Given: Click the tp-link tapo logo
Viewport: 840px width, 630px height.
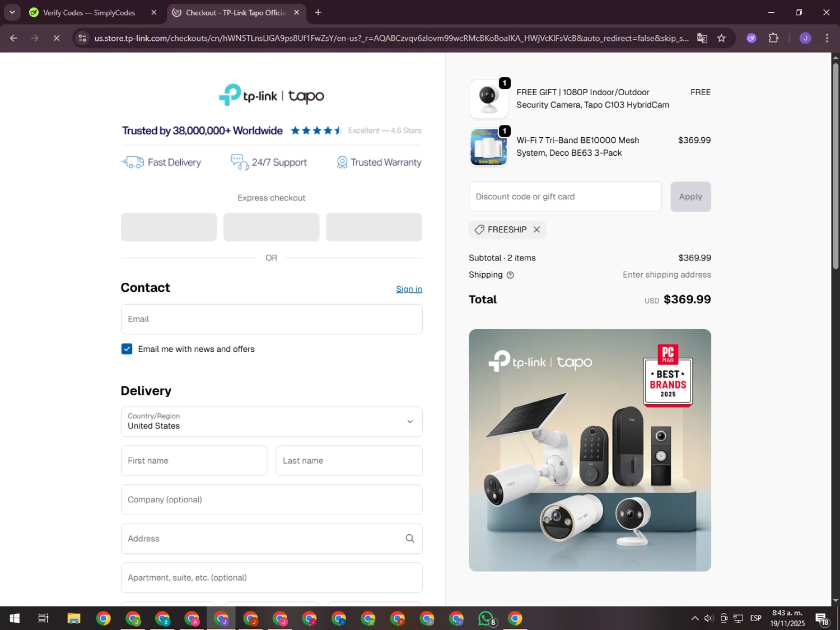Looking at the screenshot, I should [272, 95].
